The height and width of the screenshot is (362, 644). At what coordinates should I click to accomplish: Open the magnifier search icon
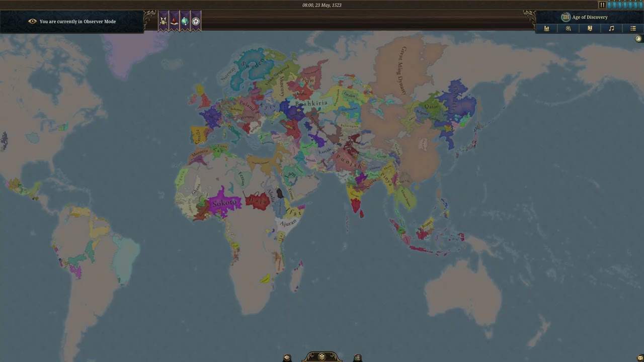(x=568, y=29)
